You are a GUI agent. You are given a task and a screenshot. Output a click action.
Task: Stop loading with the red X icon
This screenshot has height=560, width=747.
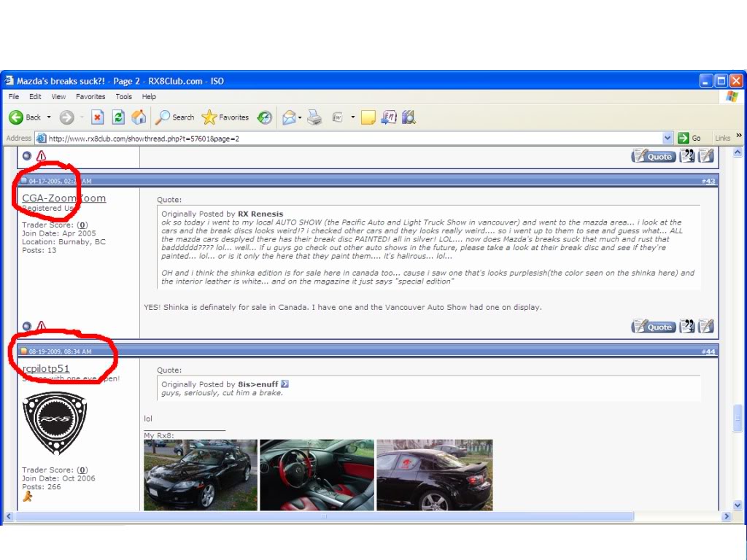tap(98, 117)
